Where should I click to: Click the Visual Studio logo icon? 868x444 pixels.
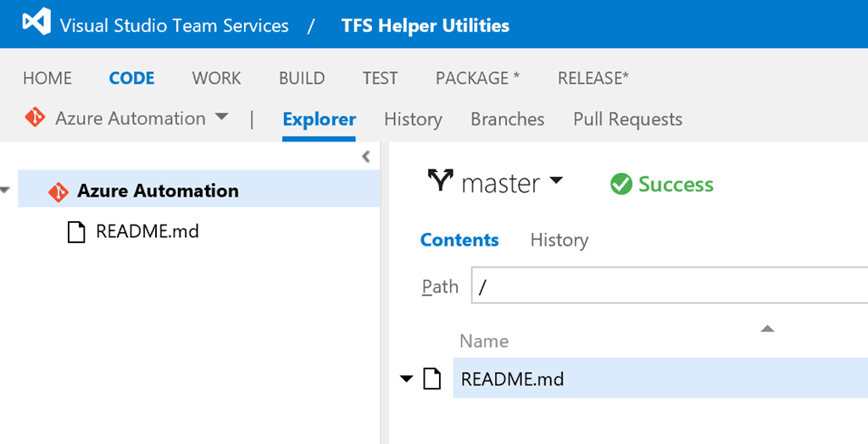pos(36,23)
